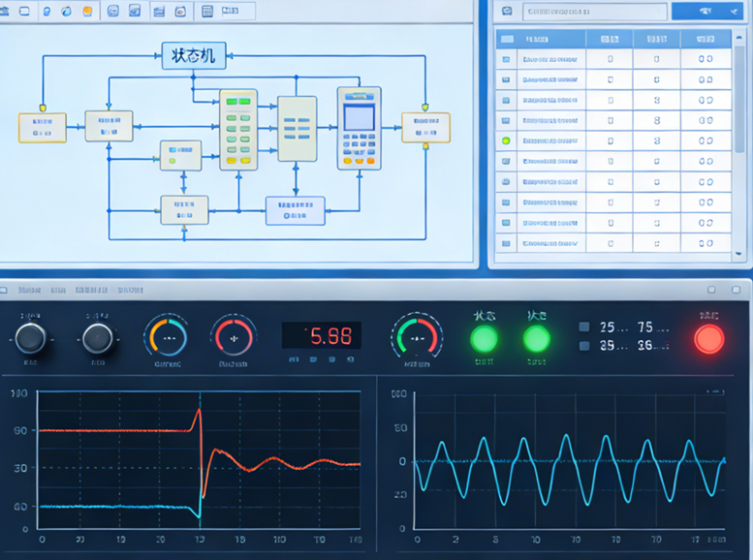753x560 pixels.
Task: Click the first icon in the top-left toolbar
Action: tap(6, 12)
